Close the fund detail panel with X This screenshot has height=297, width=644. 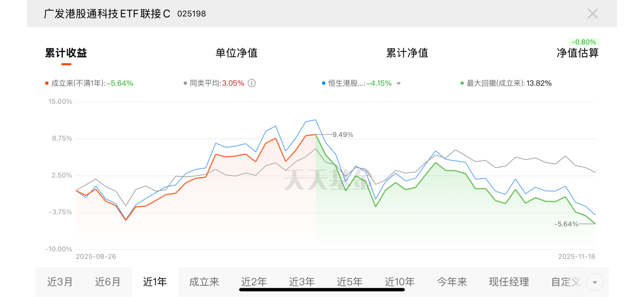point(593,14)
